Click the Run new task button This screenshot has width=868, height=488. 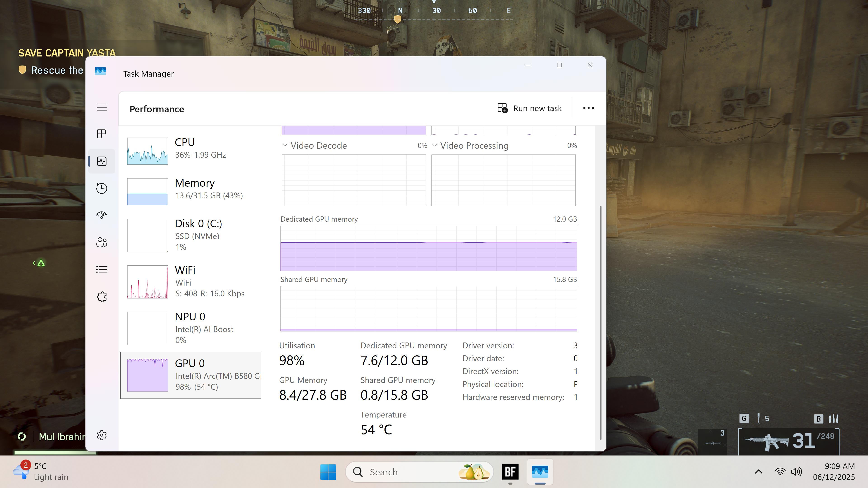tap(530, 108)
